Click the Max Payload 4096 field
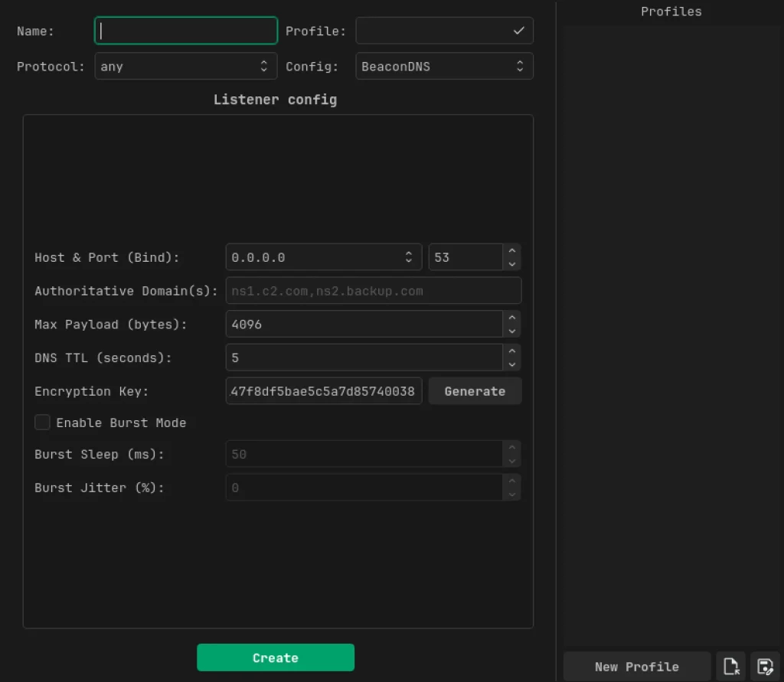 (364, 324)
